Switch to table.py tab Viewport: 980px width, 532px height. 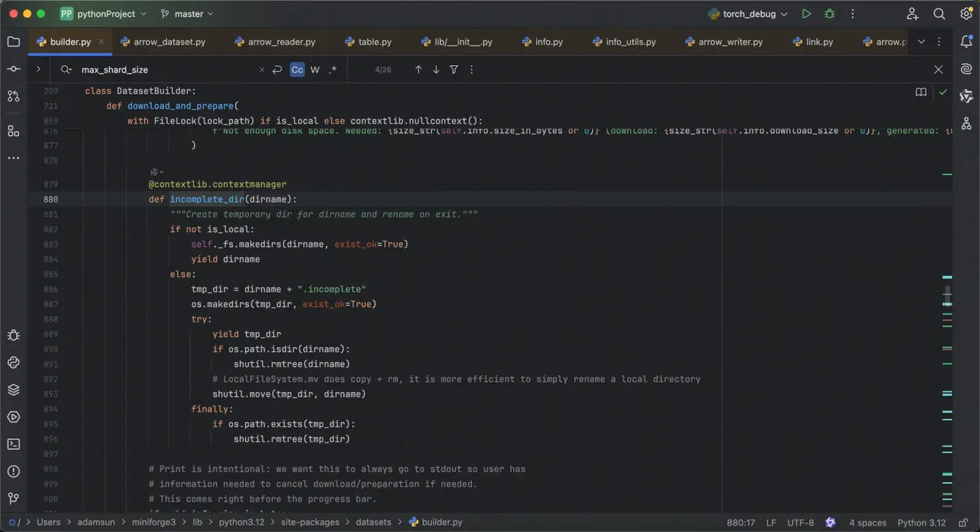point(368,42)
